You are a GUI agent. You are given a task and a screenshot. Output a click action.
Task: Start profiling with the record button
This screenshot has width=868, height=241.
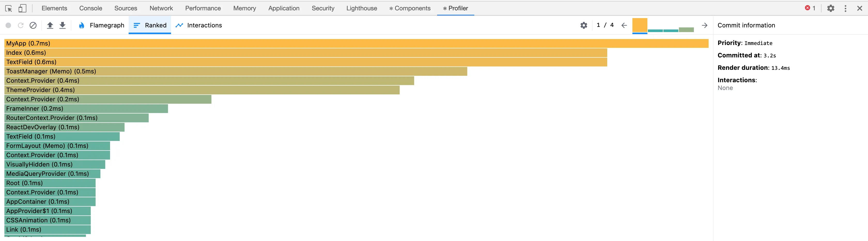pyautogui.click(x=9, y=25)
